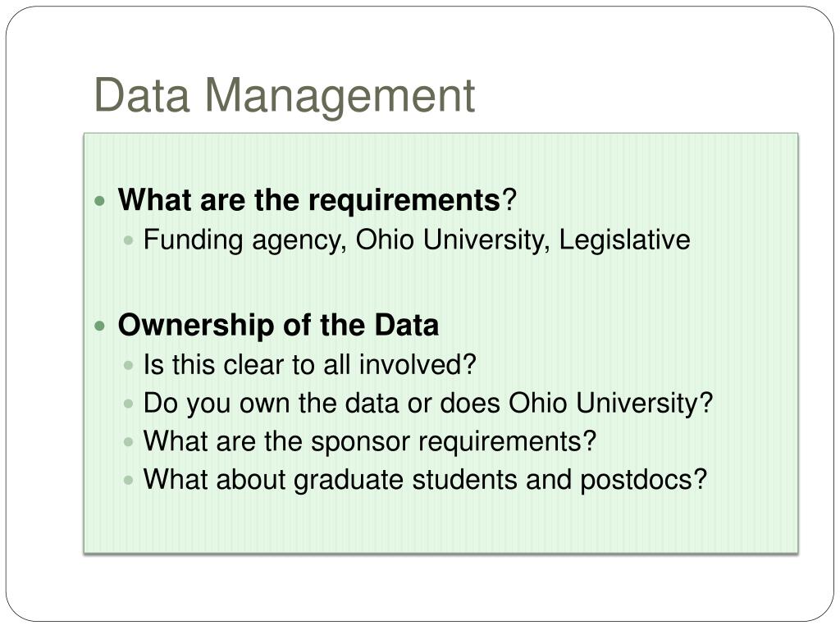Viewport: 840px width, 630px height.
Task: Select the 'Ownership of the Data' heading
Action: coord(278,325)
